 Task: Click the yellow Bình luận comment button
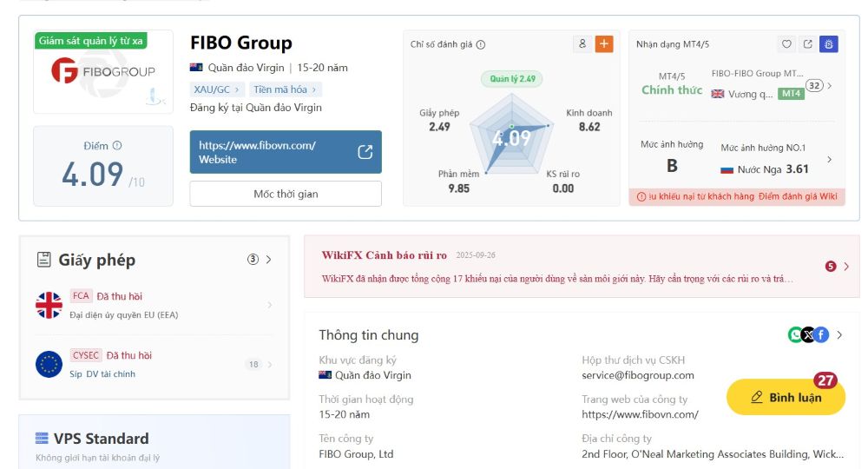[x=786, y=397]
